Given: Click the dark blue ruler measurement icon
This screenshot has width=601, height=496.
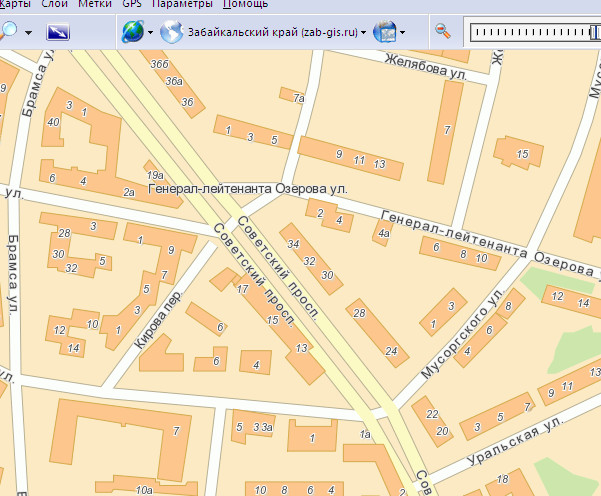Looking at the screenshot, I should [x=59, y=32].
